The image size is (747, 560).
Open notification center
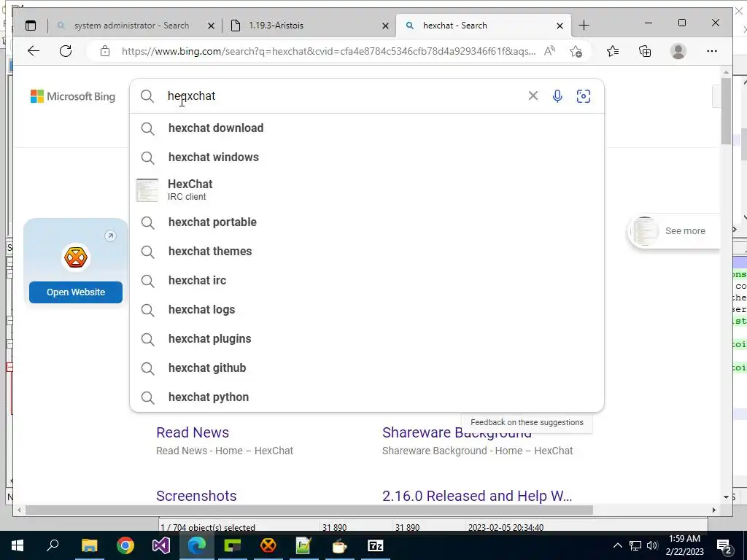(x=724, y=546)
